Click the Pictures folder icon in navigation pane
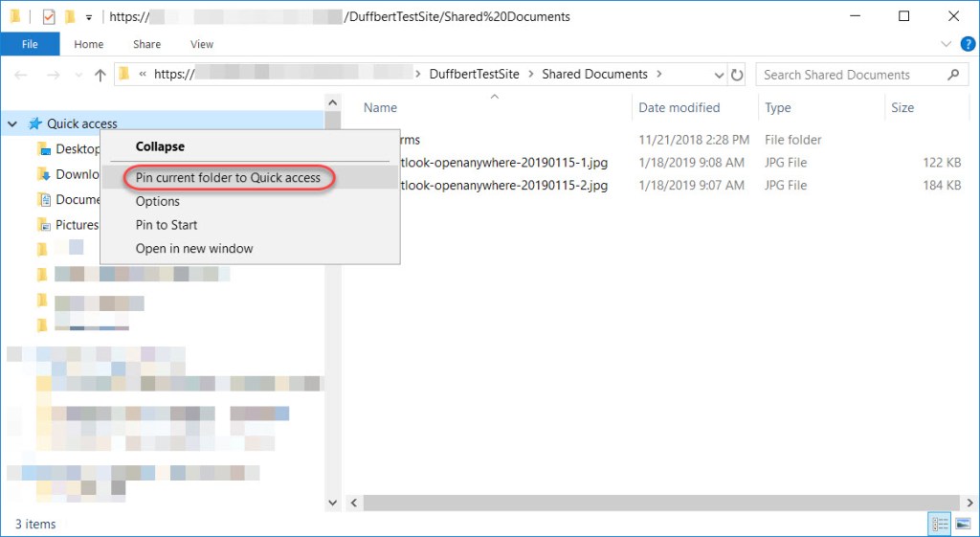This screenshot has height=537, width=980. pos(44,224)
